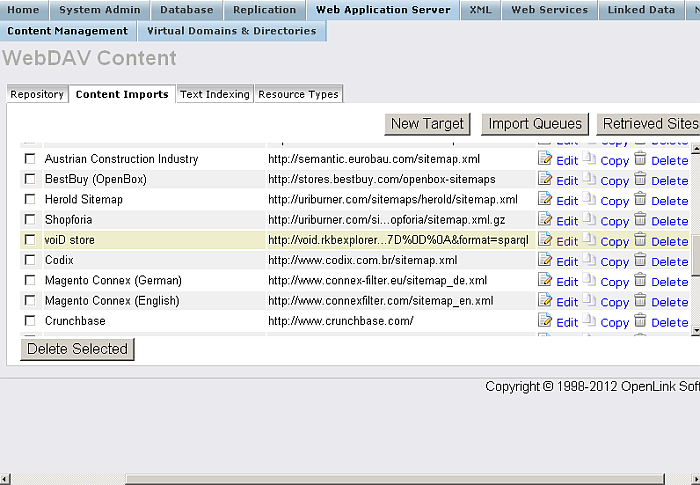Click copy icon for Magento Connex (English)
This screenshot has height=485, width=700.
[x=589, y=300]
